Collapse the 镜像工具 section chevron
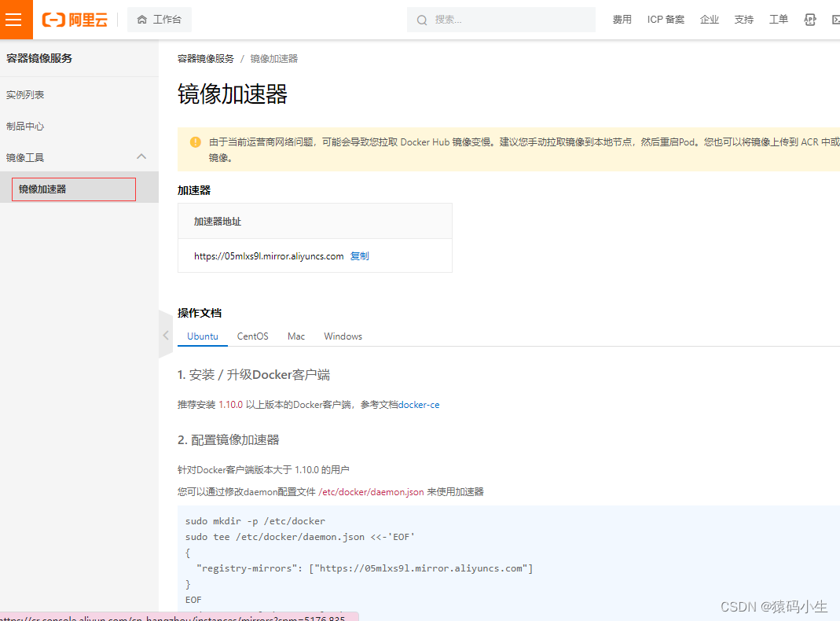 click(x=141, y=156)
